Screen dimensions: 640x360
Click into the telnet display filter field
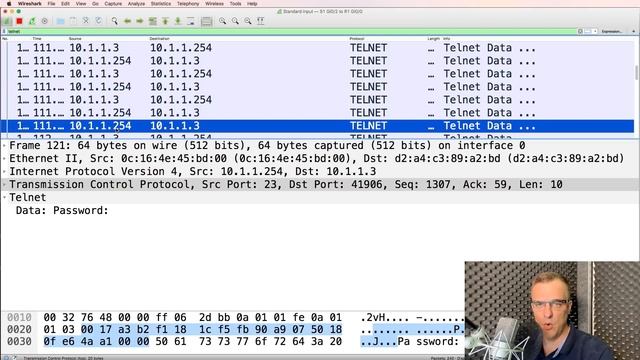click(x=292, y=31)
